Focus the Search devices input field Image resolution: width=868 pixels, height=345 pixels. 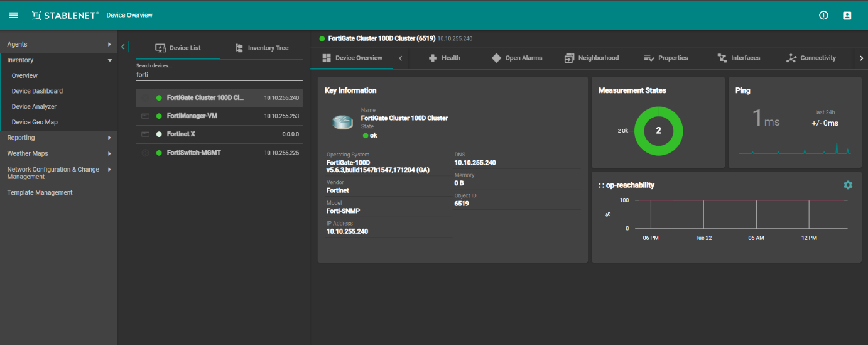[x=219, y=74]
